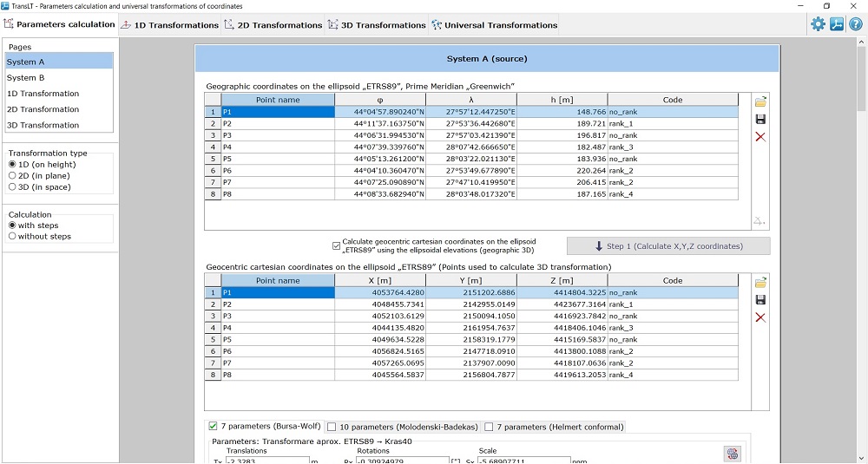868x464 pixels.
Task: Select 1D (on height) transformation type
Action: pyautogui.click(x=43, y=164)
